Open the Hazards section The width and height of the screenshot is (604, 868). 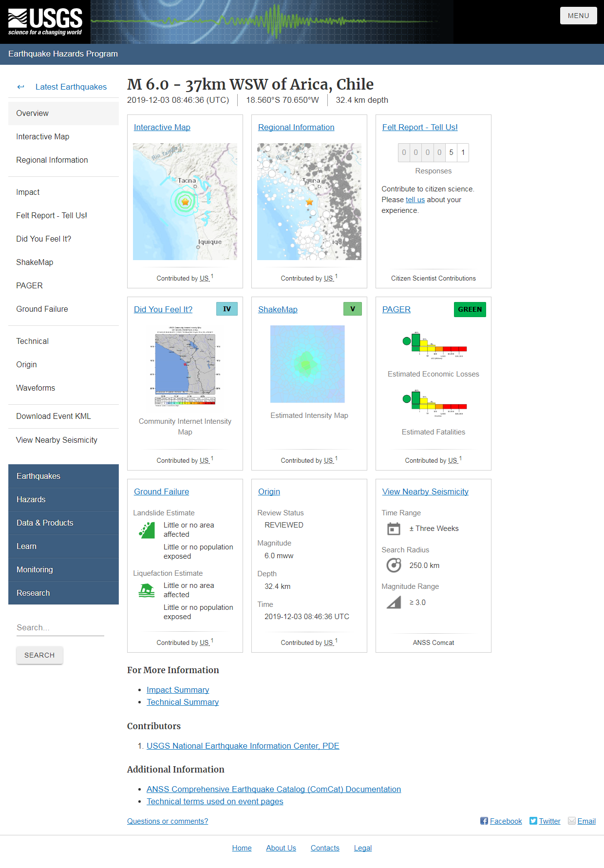click(x=63, y=499)
